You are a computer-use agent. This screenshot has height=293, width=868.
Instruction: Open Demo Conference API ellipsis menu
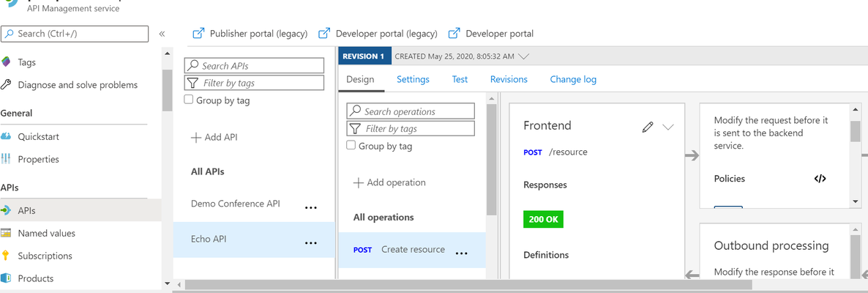[x=311, y=207]
